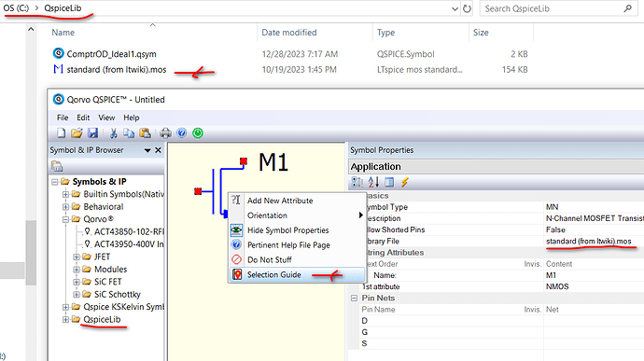Click the Print toolbar icon

[x=165, y=133]
